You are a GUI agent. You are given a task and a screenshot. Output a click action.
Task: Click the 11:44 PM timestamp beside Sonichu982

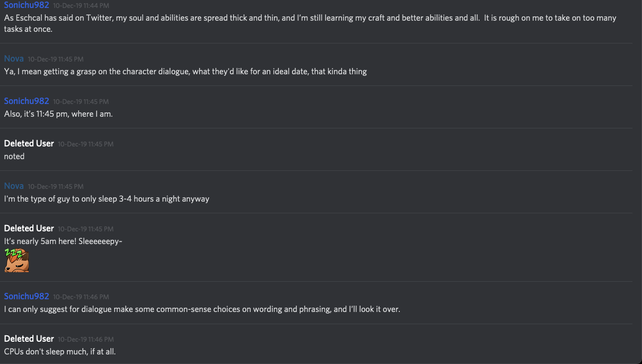pos(81,6)
